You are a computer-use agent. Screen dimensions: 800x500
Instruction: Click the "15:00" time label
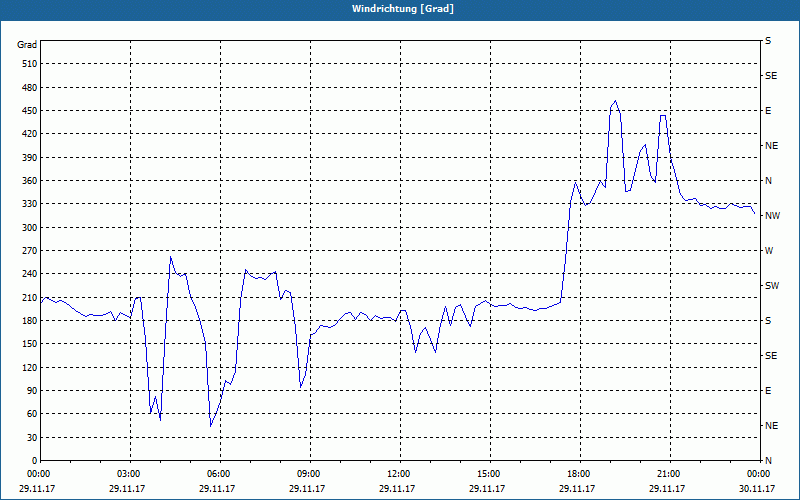tap(489, 474)
